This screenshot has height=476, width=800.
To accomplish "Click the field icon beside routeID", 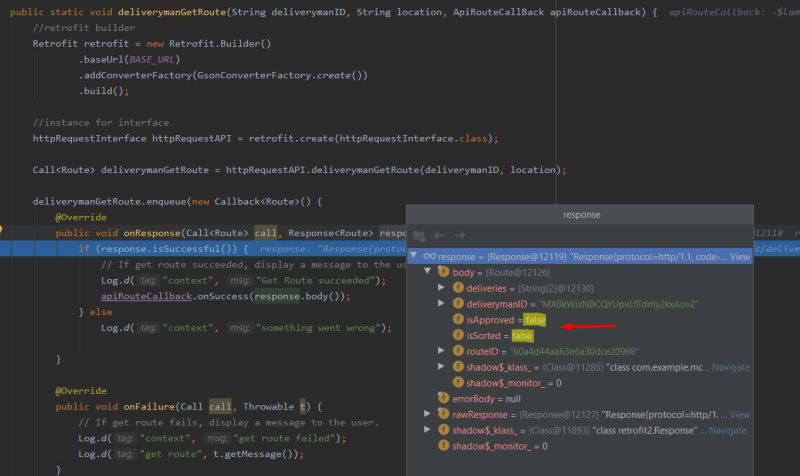I will [x=458, y=351].
